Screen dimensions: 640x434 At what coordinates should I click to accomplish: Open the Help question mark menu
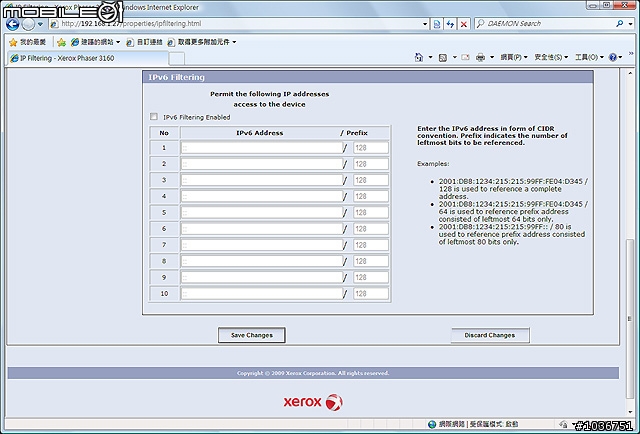(x=615, y=58)
